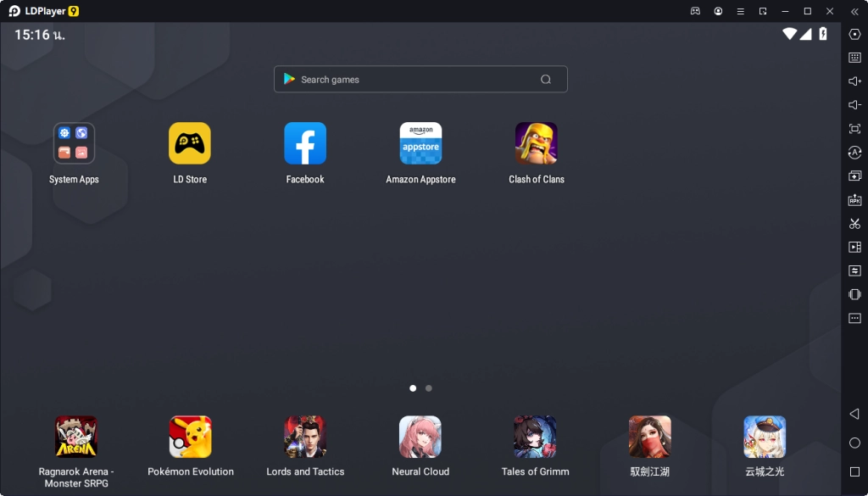Open more sidebar functions with the ellipsis icon
Image resolution: width=868 pixels, height=496 pixels.
854,318
